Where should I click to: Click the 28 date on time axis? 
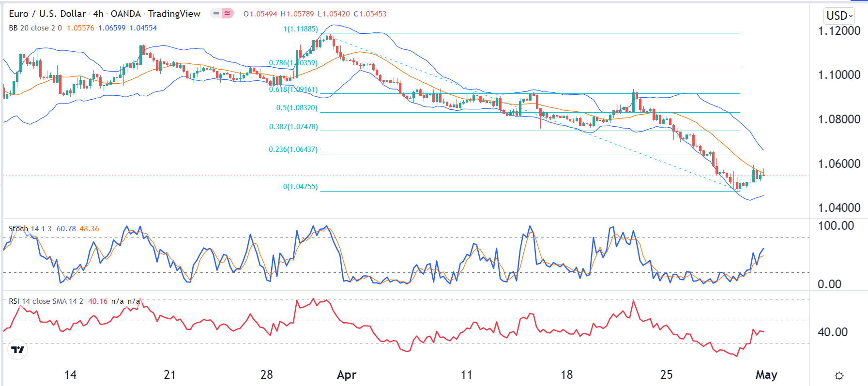point(267,375)
